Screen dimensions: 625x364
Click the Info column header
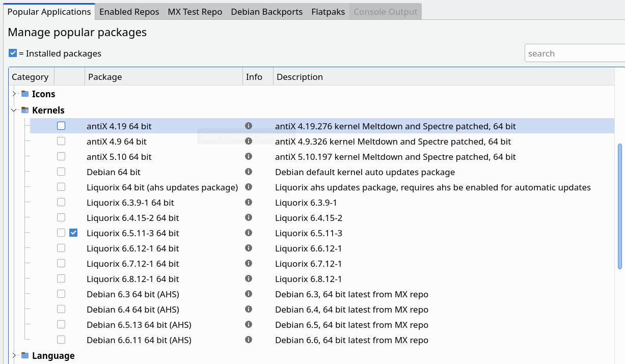tap(258, 77)
